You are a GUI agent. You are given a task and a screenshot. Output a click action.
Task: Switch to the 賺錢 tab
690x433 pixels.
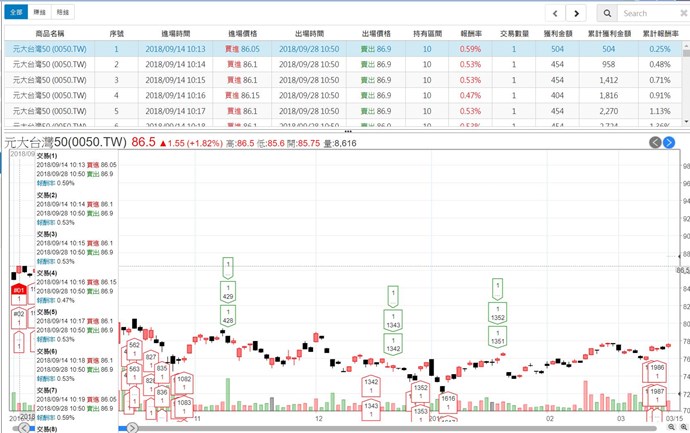[40, 13]
